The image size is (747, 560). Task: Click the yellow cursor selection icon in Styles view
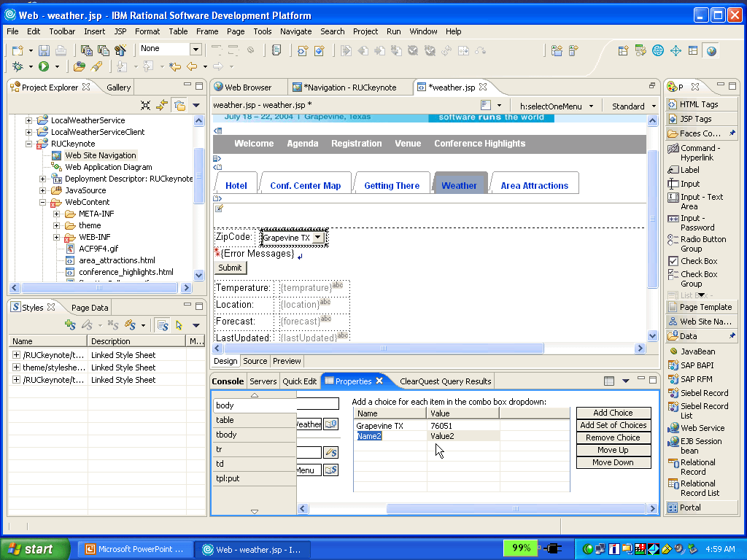click(x=179, y=324)
